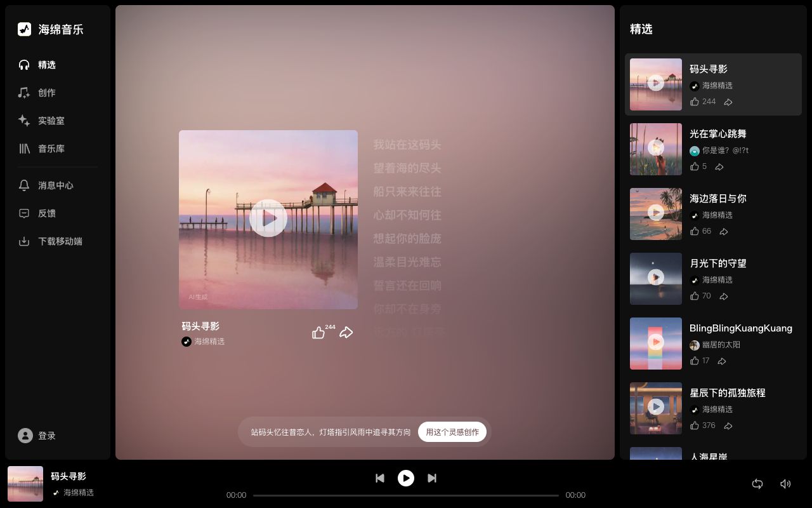Share the song 码头寻影
The width and height of the screenshot is (812, 508).
[346, 332]
